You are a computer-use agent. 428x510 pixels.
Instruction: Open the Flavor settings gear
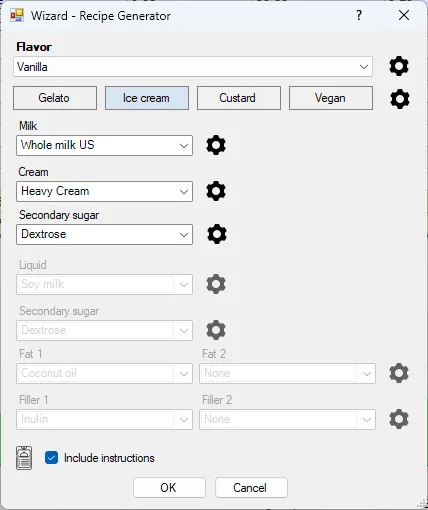point(399,66)
